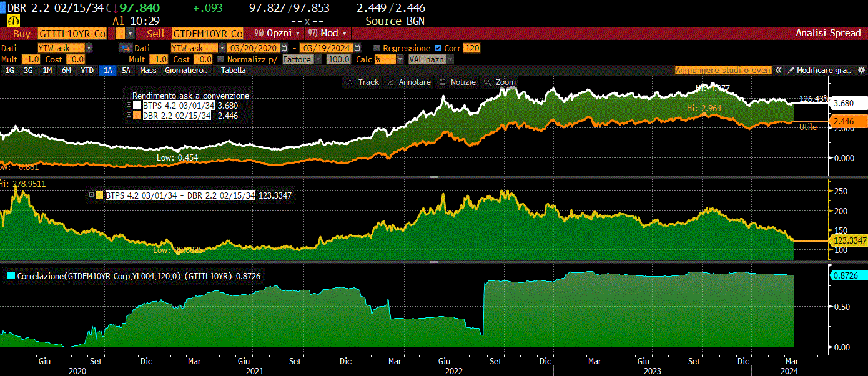The image size is (868, 376).
Task: Select the 1M period tab
Action: click(x=47, y=71)
